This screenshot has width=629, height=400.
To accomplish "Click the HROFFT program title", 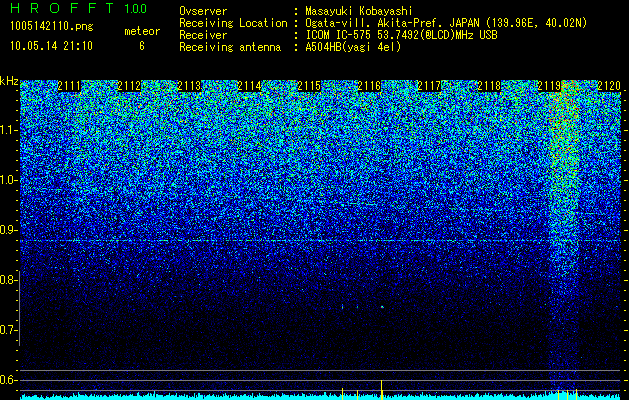I will (x=63, y=8).
